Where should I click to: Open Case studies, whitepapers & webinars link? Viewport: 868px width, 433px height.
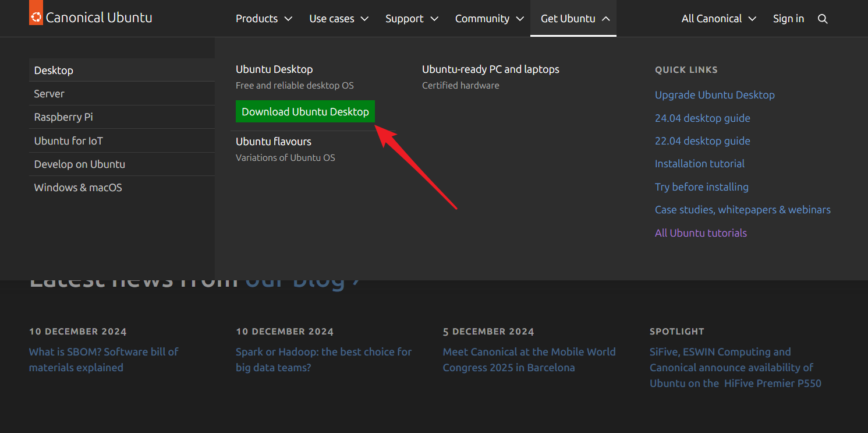coord(743,210)
